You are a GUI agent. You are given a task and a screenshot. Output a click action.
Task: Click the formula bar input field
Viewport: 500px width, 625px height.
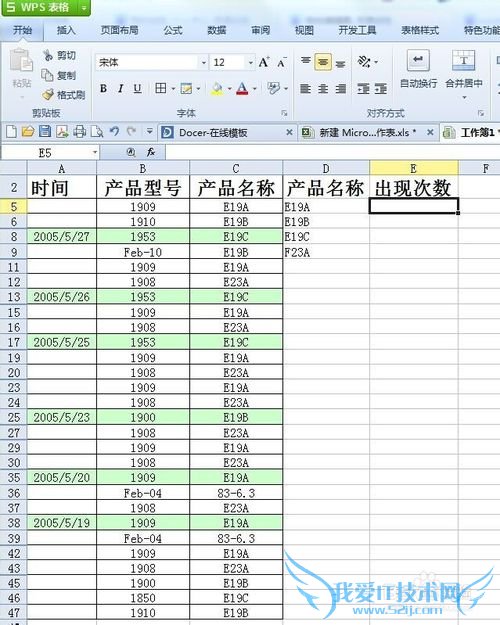(x=333, y=153)
